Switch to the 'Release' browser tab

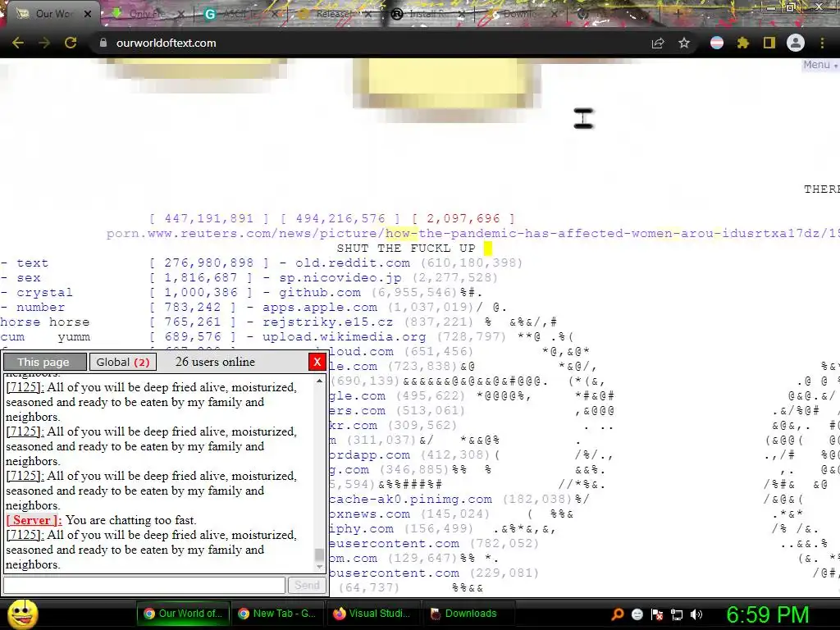(x=335, y=14)
